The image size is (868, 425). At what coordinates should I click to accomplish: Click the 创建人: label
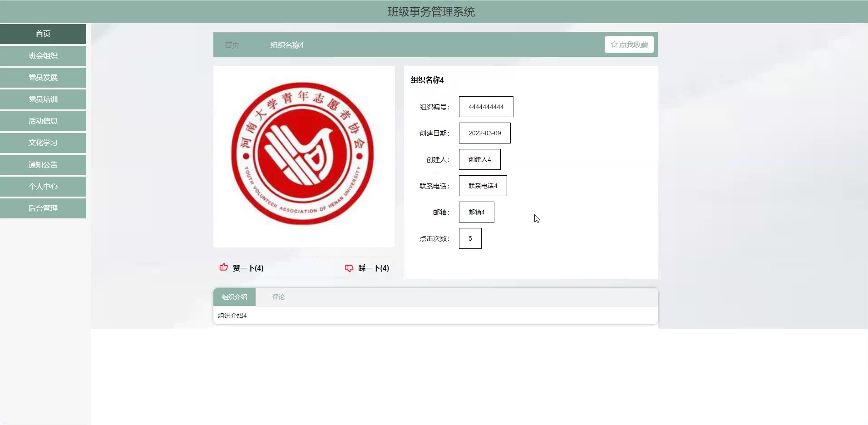pos(438,160)
